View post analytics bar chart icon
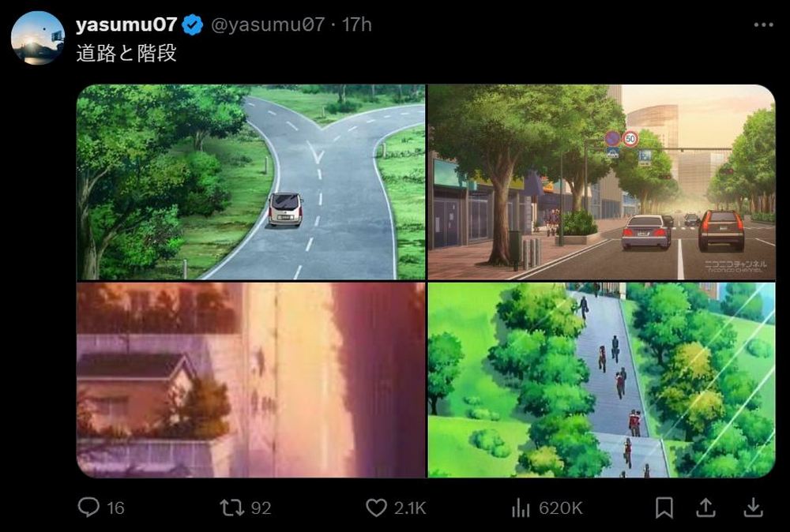Image resolution: width=790 pixels, height=532 pixels. pos(521,508)
